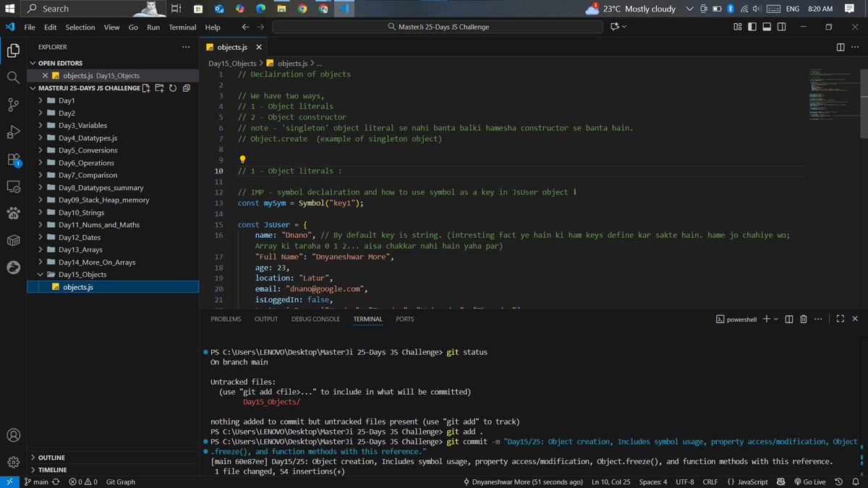Click the Customize Layout icon
The width and height of the screenshot is (868, 488).
[x=738, y=27]
